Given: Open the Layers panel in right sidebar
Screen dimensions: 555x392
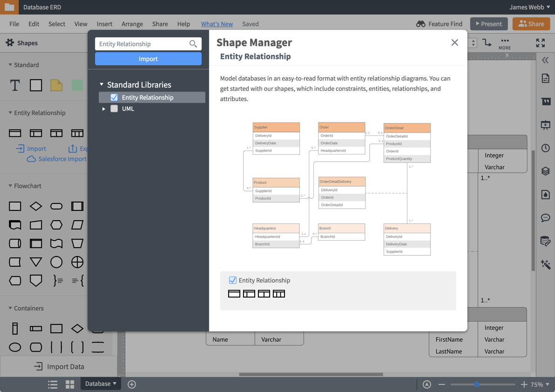Looking at the screenshot, I should 545,171.
